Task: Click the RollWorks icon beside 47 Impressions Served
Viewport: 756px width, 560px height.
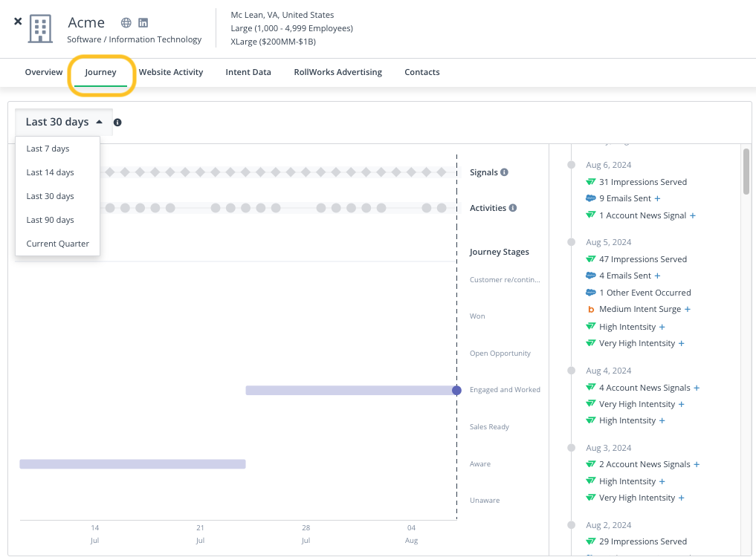Action: [x=591, y=259]
